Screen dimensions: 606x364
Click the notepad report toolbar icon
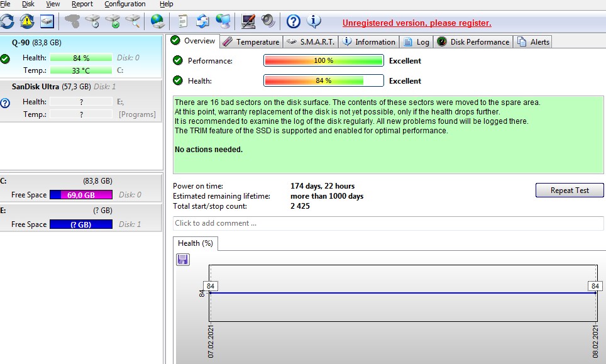click(183, 21)
